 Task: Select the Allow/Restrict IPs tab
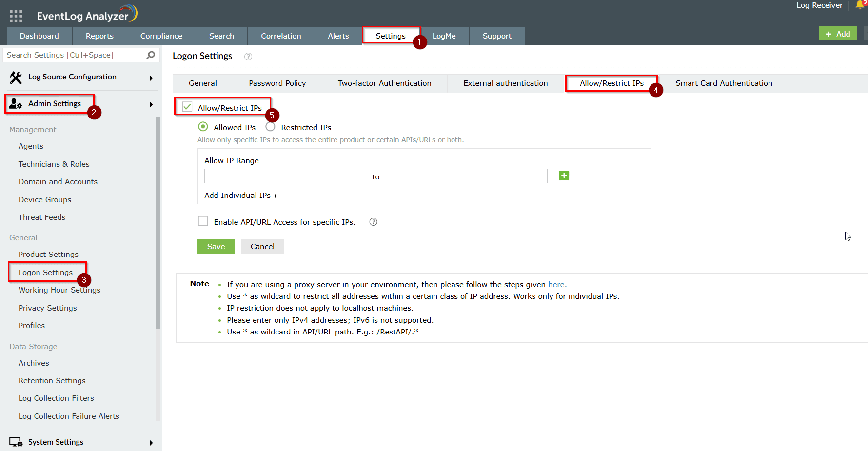click(x=612, y=83)
